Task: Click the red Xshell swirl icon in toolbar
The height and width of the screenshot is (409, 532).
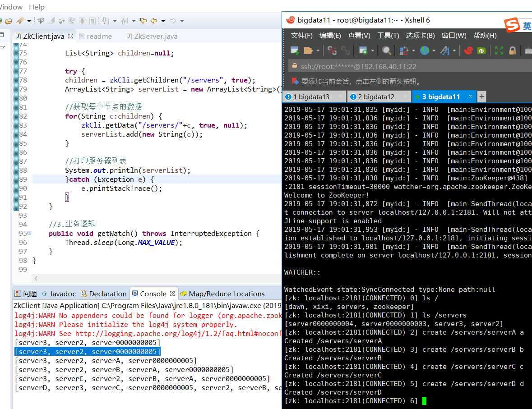Action: [x=468, y=51]
